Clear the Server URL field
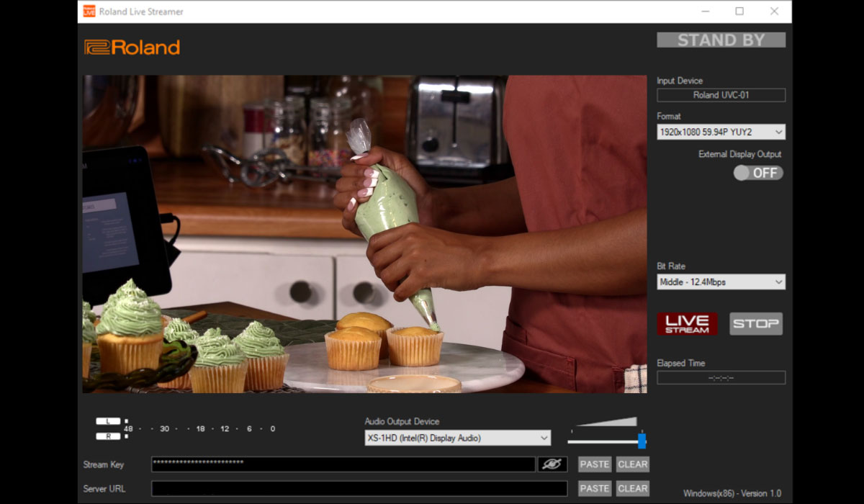This screenshot has width=864, height=504. click(x=633, y=488)
